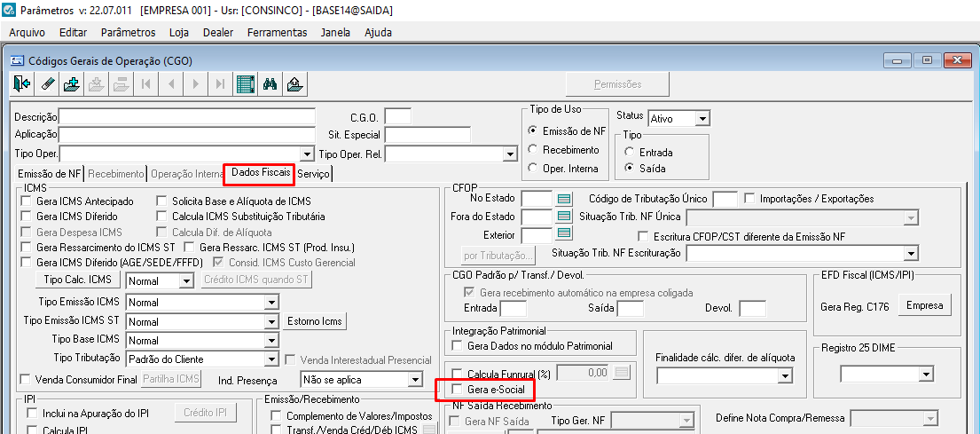Click the Descrição input field
Viewport: 980px width, 434px height.
pyautogui.click(x=187, y=117)
